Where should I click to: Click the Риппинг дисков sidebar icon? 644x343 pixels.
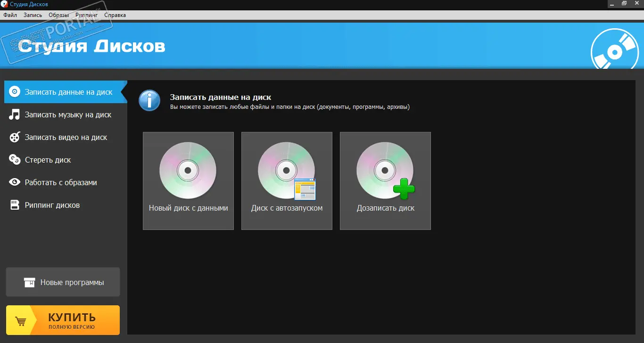(15, 205)
